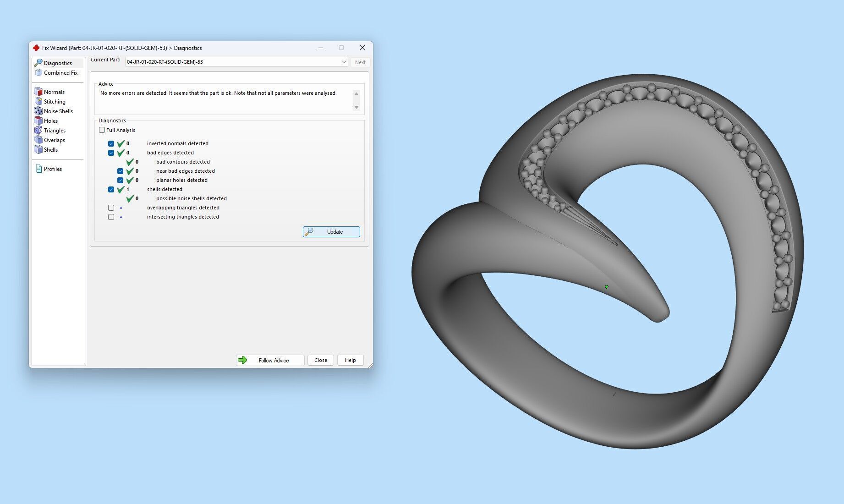This screenshot has width=844, height=504.
Task: Click the Shells icon in sidebar
Action: (x=38, y=149)
